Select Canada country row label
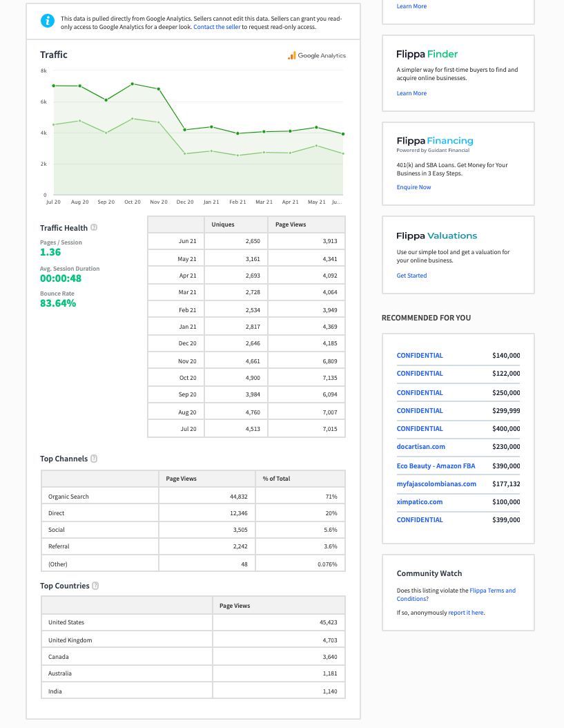Viewport: 564px width, 728px height. [58, 657]
